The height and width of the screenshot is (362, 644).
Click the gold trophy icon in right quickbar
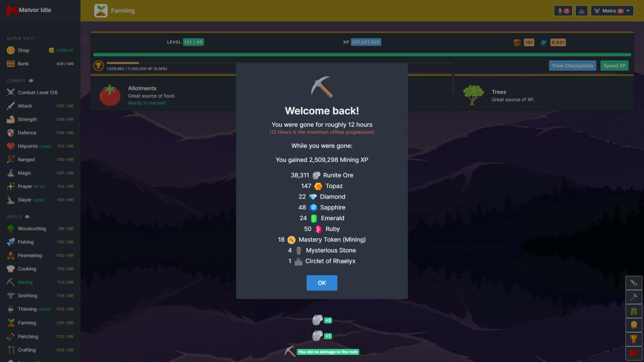pyautogui.click(x=633, y=339)
